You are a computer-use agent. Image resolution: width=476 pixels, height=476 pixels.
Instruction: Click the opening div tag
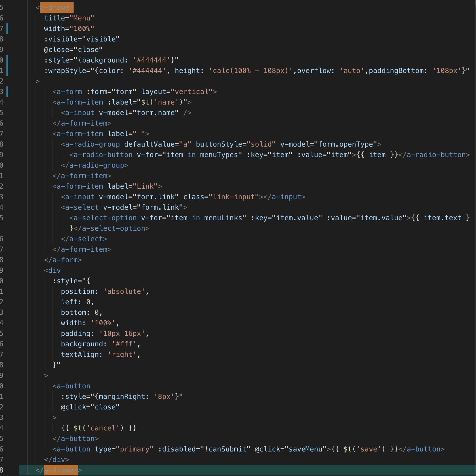(53, 270)
